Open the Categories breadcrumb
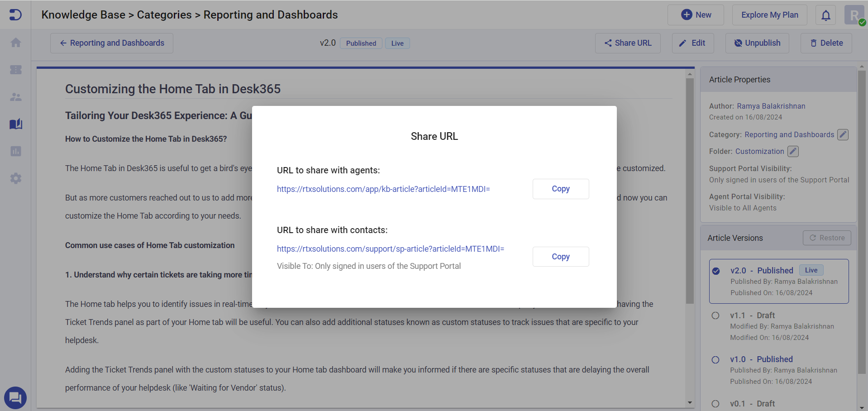This screenshot has width=868, height=411. click(164, 14)
